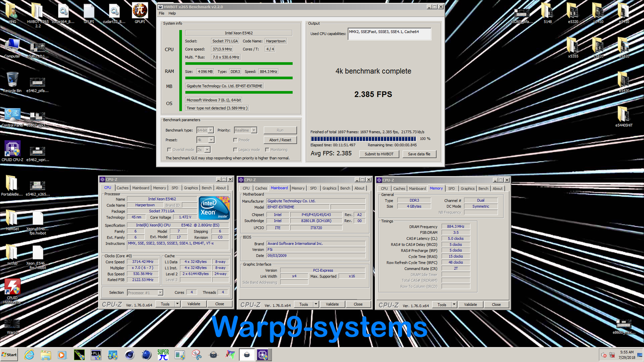Open the Computer desktop icon
Image resolution: width=644 pixels, height=362 pixels.
coord(12,48)
